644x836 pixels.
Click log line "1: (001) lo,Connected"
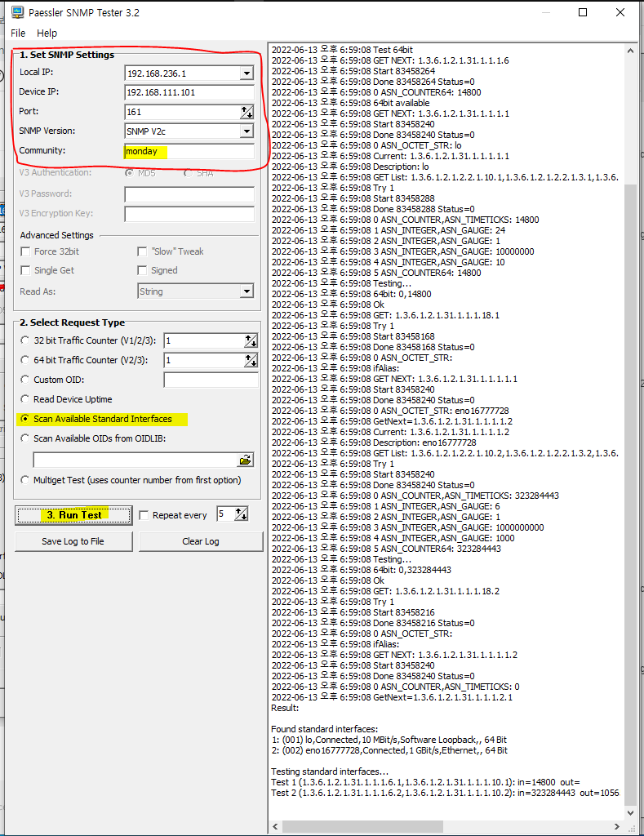point(389,740)
